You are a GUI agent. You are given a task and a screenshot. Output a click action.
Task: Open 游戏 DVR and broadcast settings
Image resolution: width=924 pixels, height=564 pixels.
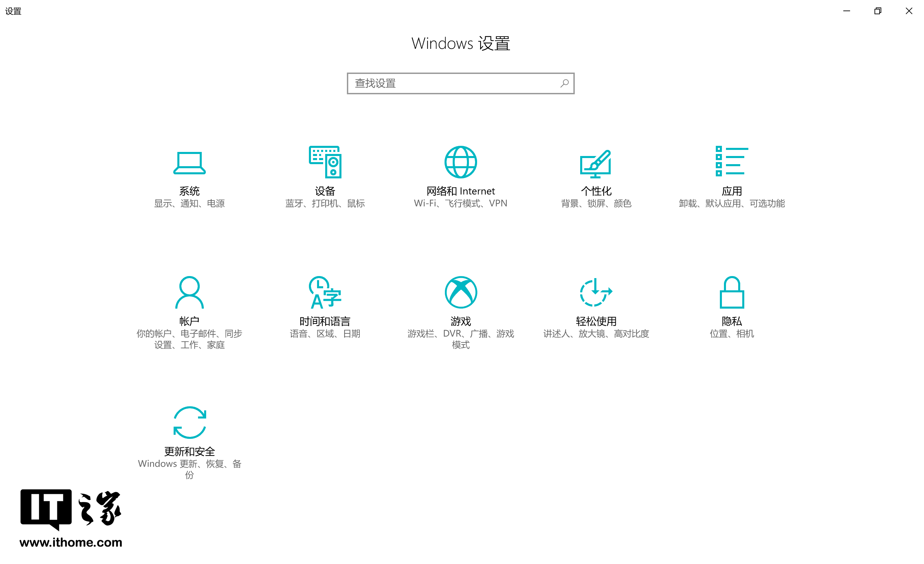[x=460, y=311]
